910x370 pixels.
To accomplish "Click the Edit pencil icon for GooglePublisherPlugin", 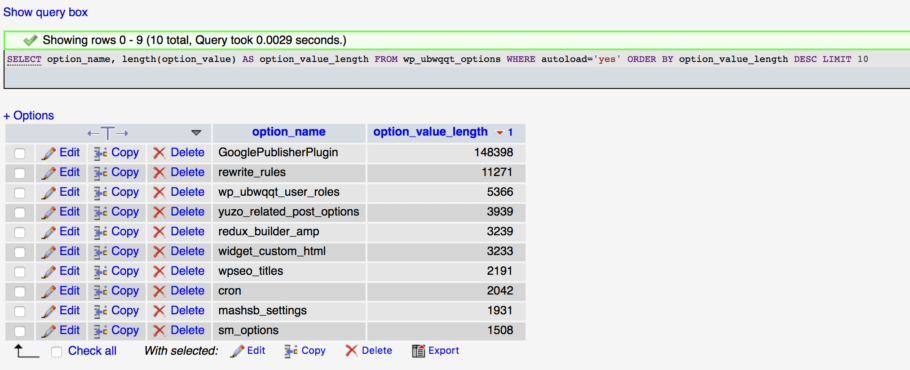I will [x=50, y=153].
